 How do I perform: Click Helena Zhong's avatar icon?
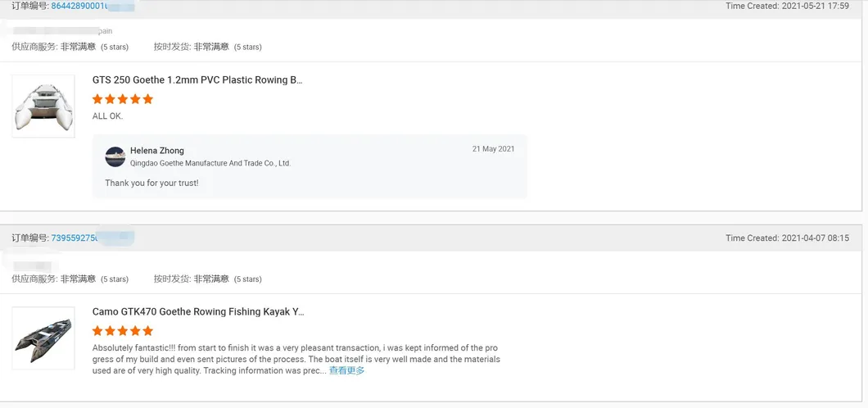tap(115, 156)
